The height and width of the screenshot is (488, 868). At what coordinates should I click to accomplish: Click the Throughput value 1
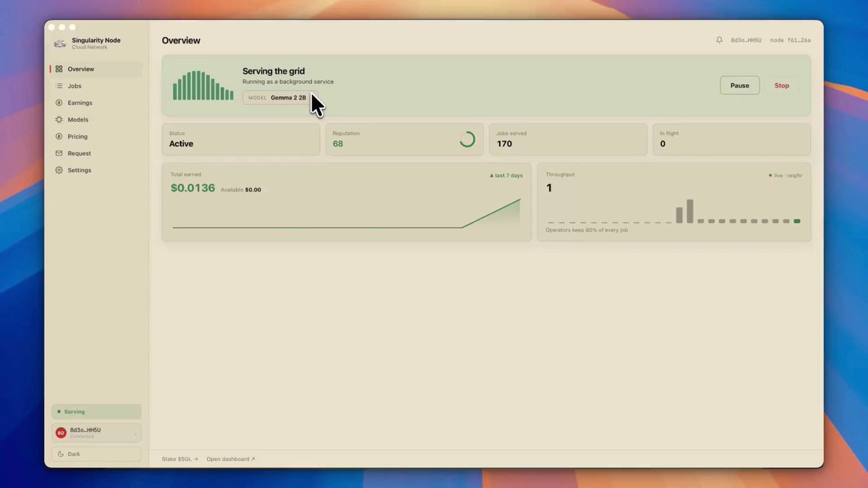[x=549, y=188]
